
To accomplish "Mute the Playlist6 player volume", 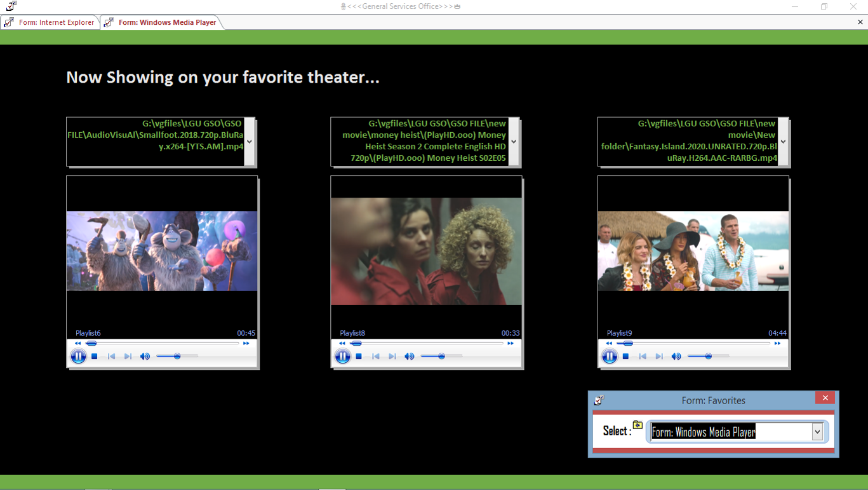I will coord(145,357).
